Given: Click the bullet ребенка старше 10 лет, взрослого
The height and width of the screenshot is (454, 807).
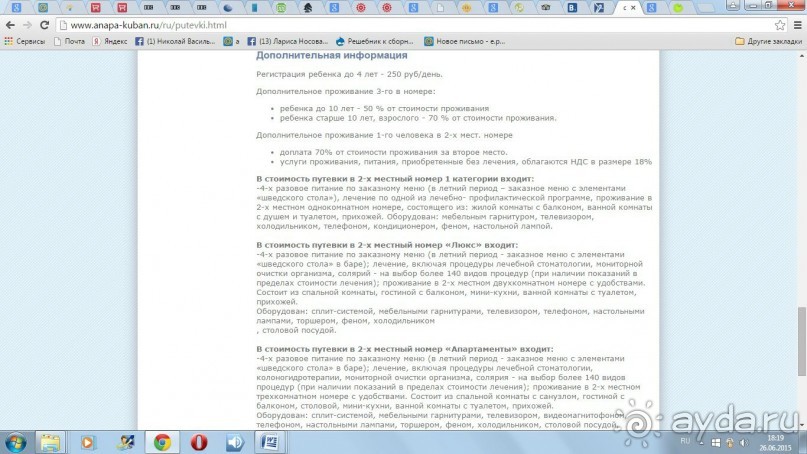Looking at the screenshot, I should [x=418, y=118].
